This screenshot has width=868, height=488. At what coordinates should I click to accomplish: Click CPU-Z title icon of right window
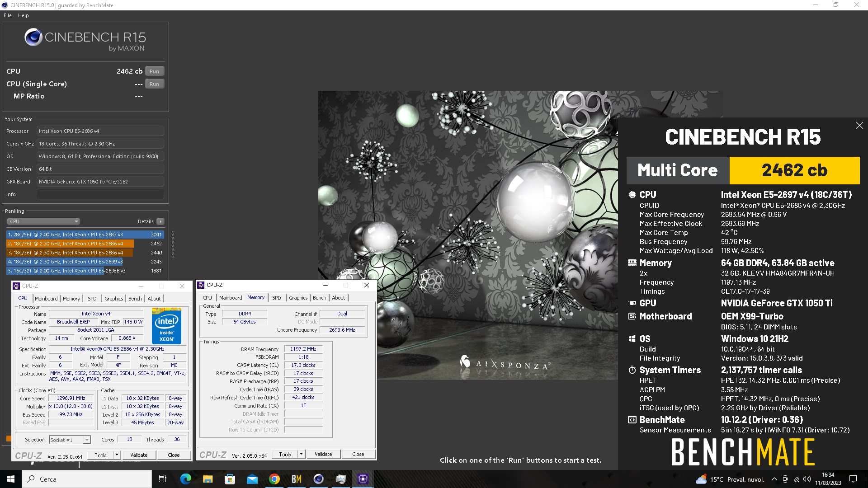click(201, 285)
